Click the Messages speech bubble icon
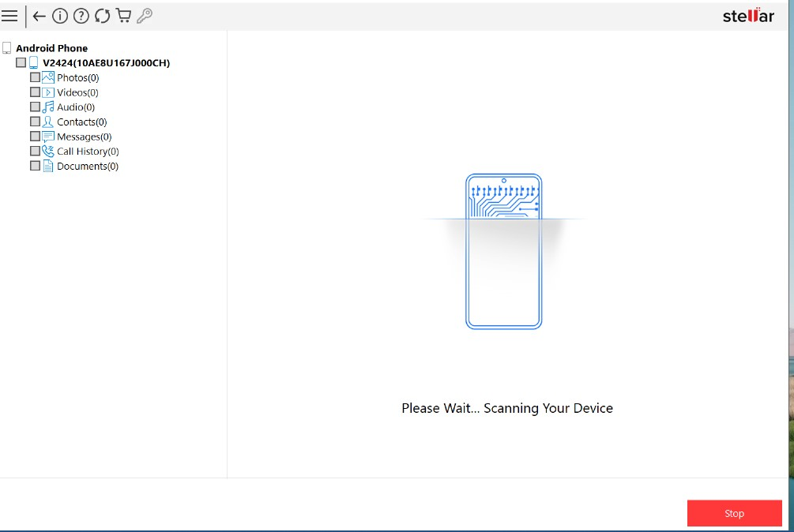This screenshot has width=794, height=532. [x=48, y=137]
